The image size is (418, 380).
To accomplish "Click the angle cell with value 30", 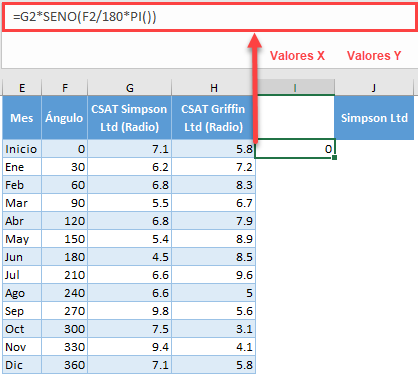I will pyautogui.click(x=64, y=167).
